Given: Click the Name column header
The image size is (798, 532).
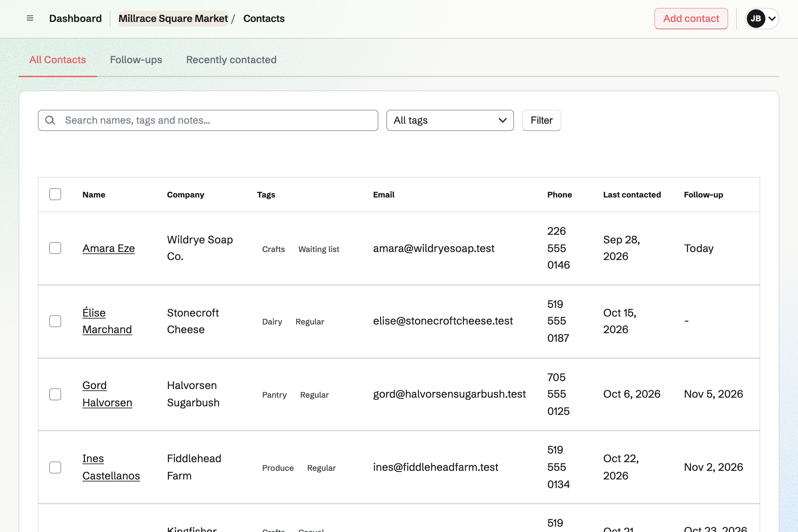Looking at the screenshot, I should 94,195.
